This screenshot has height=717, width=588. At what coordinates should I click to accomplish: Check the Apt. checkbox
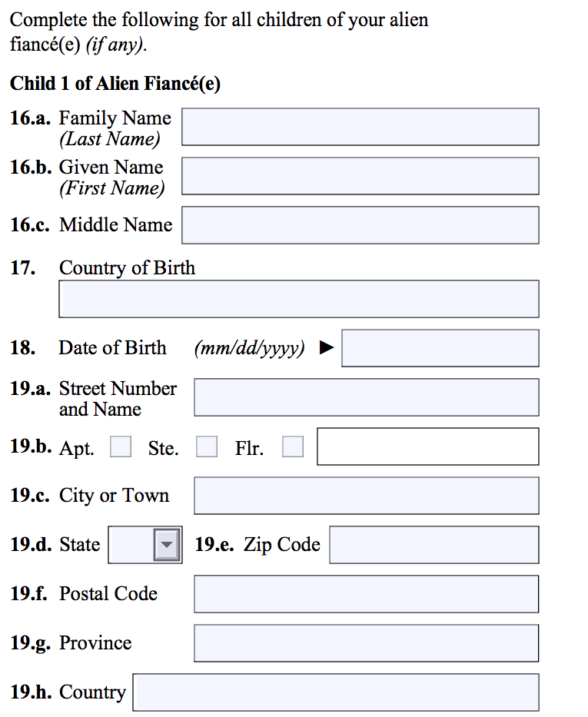(121, 447)
